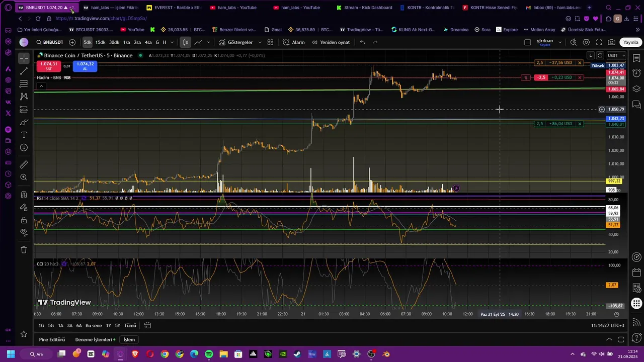The height and width of the screenshot is (362, 644).
Task: Select the crosshair cursor tool
Action: [x=24, y=58]
